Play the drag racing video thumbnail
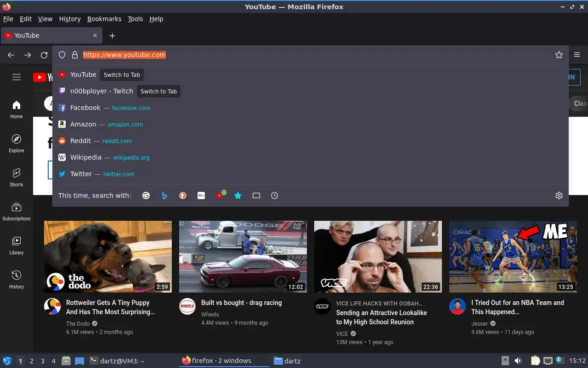The height and width of the screenshot is (368, 588). 243,257
